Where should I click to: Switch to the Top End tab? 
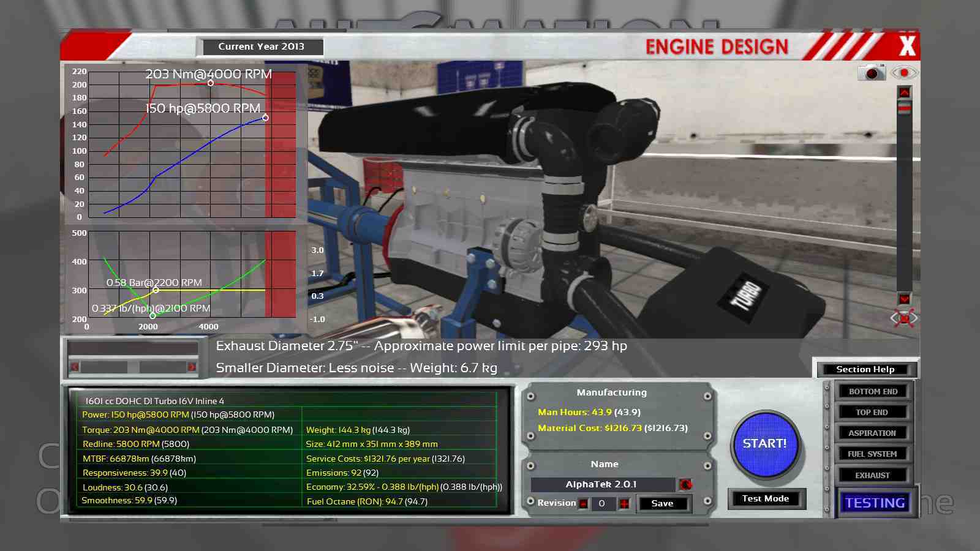point(872,413)
